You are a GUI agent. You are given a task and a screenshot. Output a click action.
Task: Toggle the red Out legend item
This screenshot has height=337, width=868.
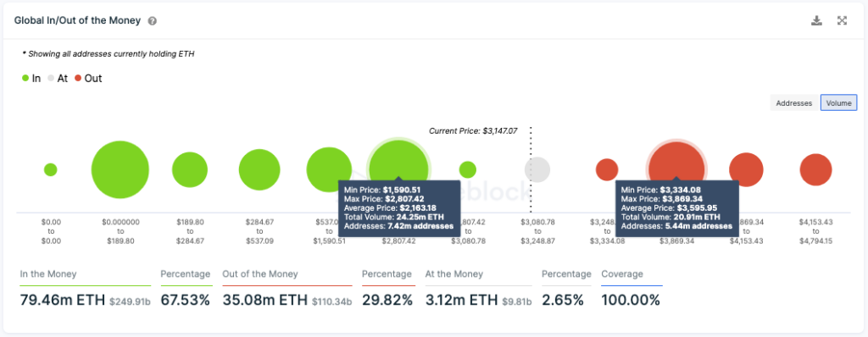coord(88,79)
